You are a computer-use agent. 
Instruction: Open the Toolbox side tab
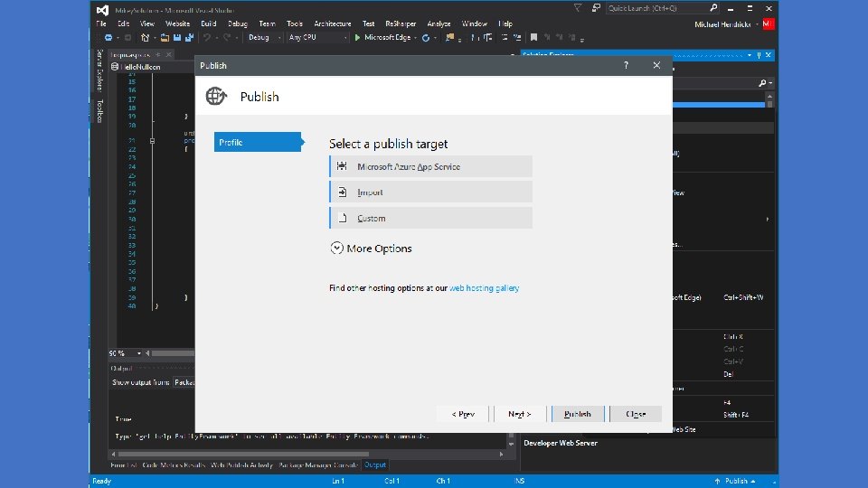(99, 110)
